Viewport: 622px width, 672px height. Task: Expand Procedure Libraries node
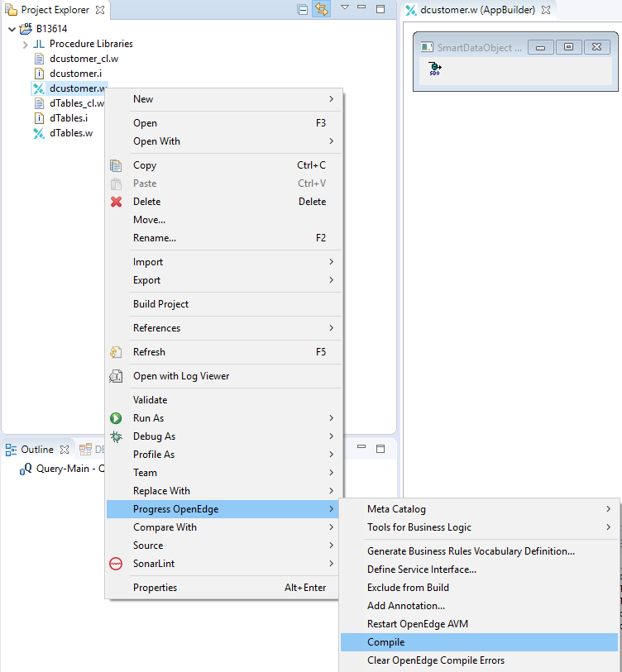tap(25, 44)
